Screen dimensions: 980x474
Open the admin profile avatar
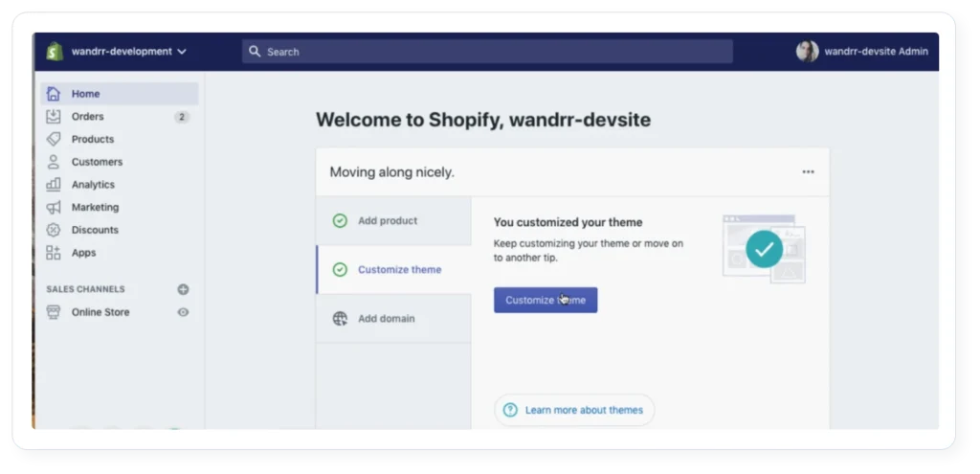pyautogui.click(x=808, y=52)
